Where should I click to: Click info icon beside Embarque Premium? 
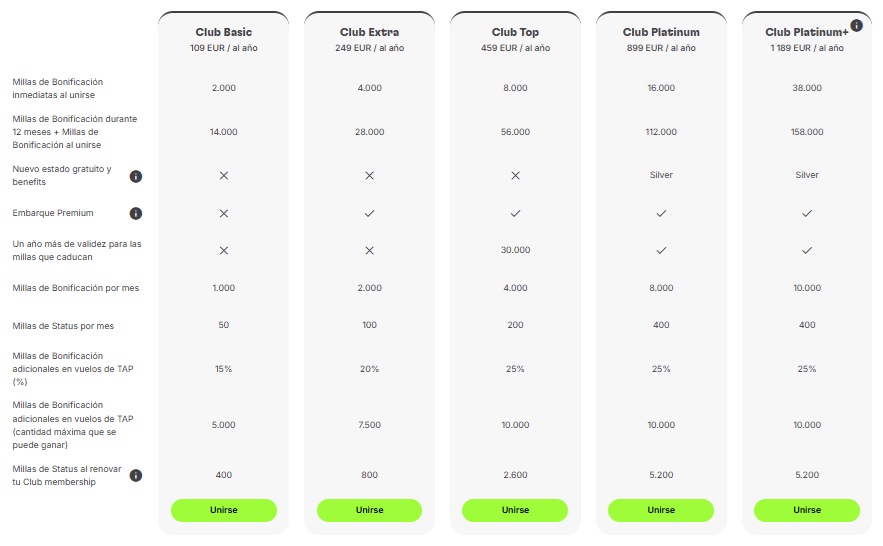[136, 213]
